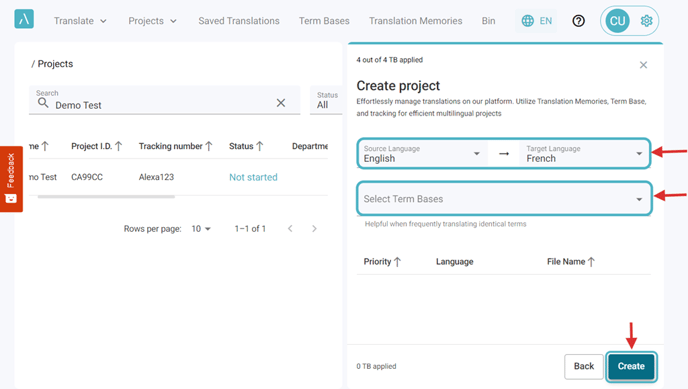Sort term bases by Priority
Screen dimensions: 688x389
[382, 262]
